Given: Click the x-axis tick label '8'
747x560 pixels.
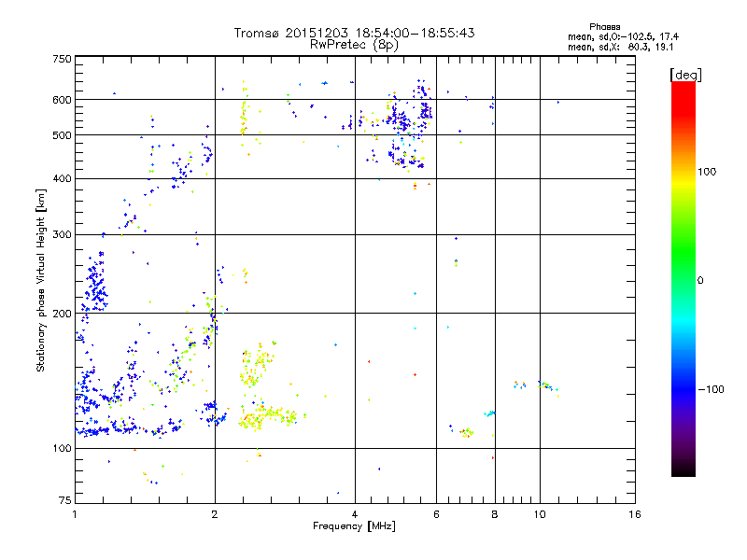Looking at the screenshot, I should 495,514.
